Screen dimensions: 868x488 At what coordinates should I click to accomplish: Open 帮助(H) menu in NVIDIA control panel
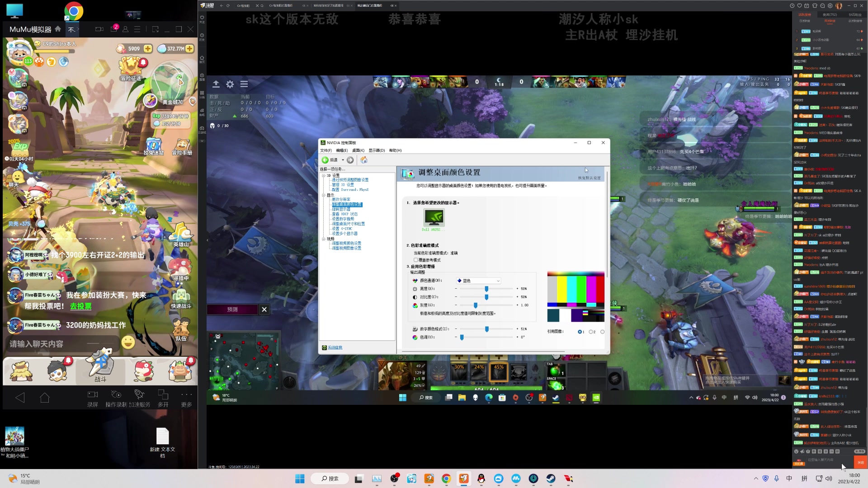coord(395,150)
